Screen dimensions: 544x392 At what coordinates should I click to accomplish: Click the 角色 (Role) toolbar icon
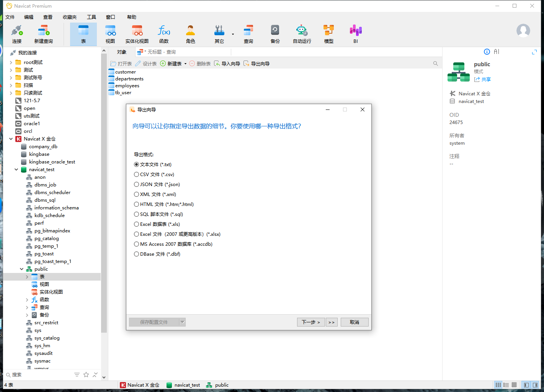pyautogui.click(x=190, y=34)
